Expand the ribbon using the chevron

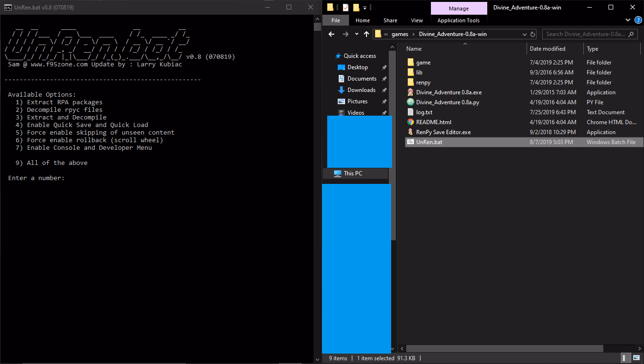628,20
